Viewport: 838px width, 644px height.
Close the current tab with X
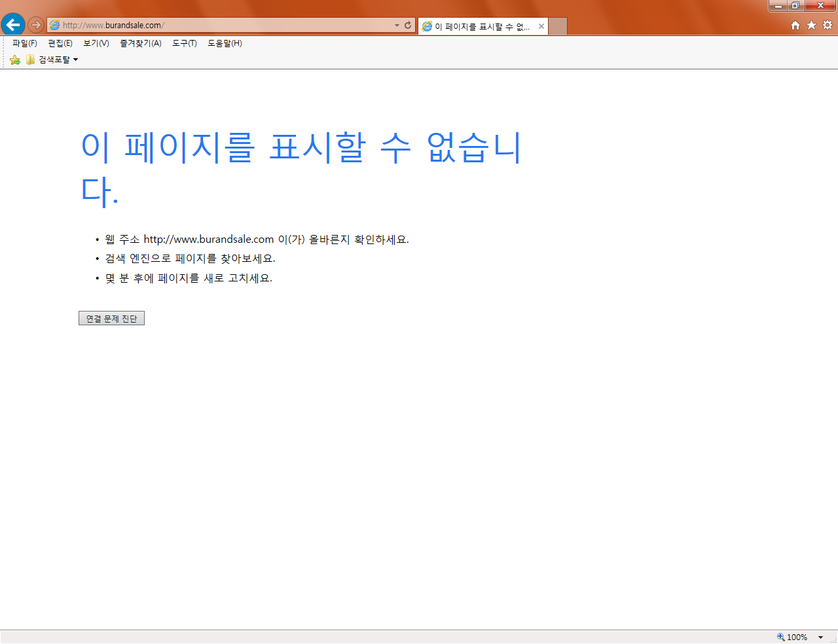(541, 26)
